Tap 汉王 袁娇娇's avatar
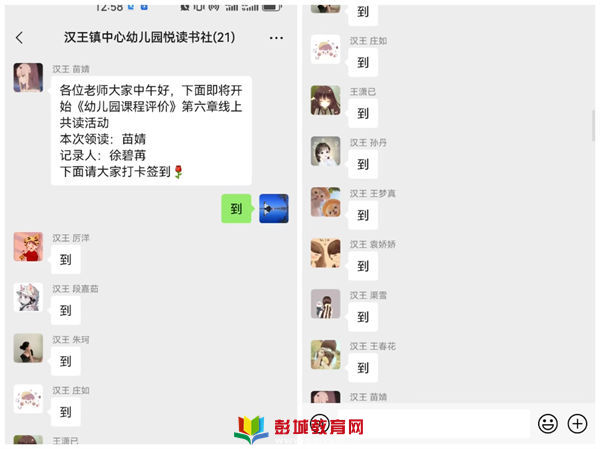Screen dimensions: 600x449 326,253
